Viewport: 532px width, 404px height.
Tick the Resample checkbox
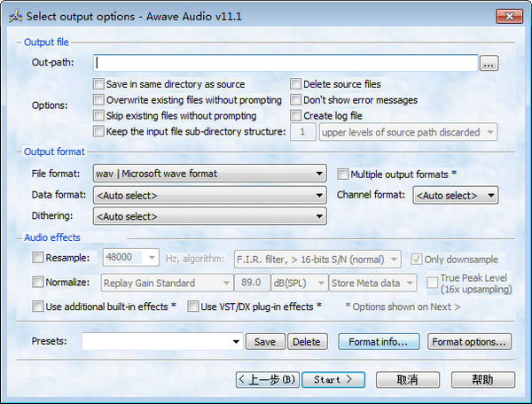click(38, 258)
